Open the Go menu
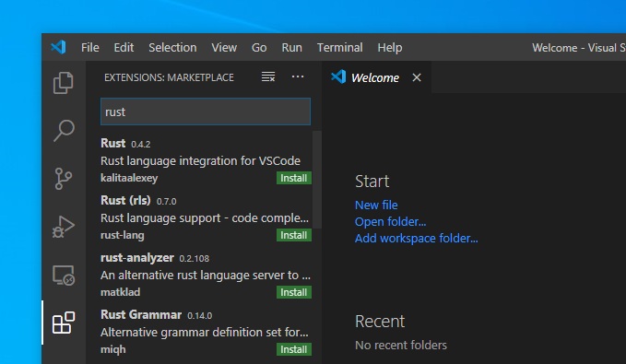This screenshot has height=364, width=626. pos(259,48)
